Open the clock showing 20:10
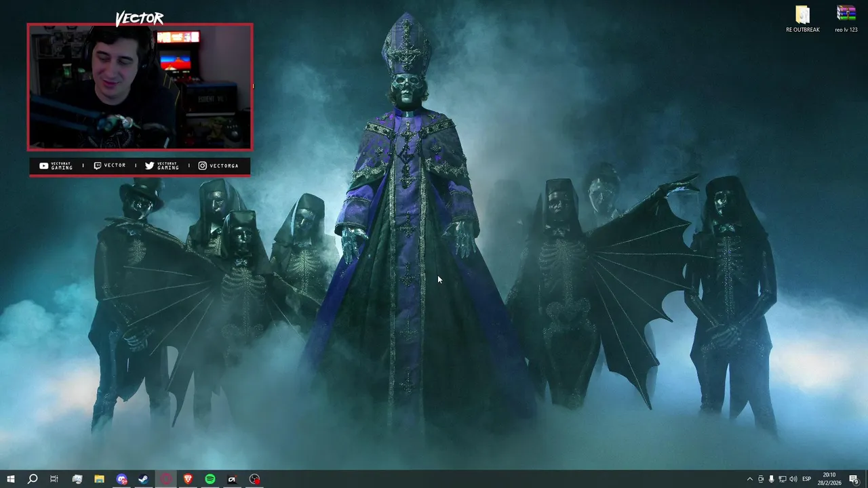The width and height of the screenshot is (868, 488). tap(829, 479)
